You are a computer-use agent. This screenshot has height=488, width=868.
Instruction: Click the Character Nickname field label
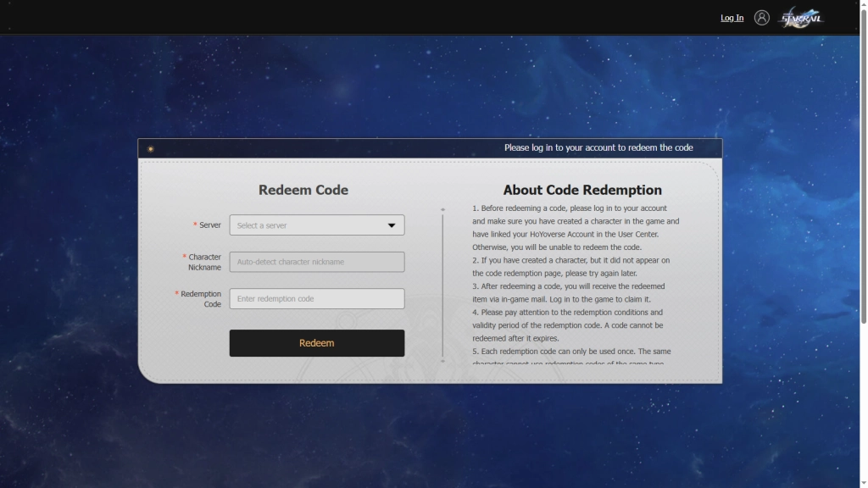pyautogui.click(x=202, y=262)
